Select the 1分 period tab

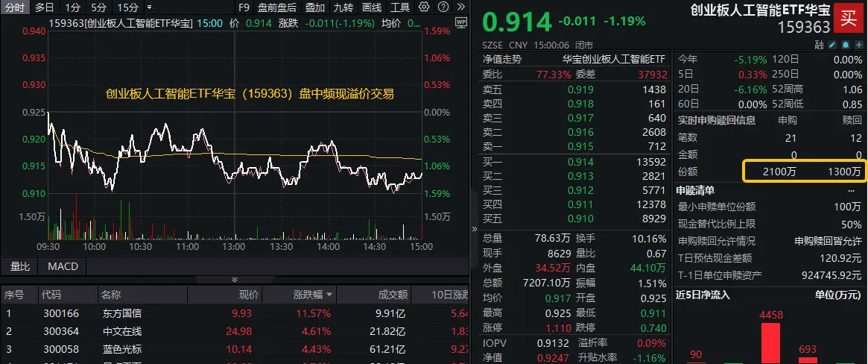[x=72, y=7]
